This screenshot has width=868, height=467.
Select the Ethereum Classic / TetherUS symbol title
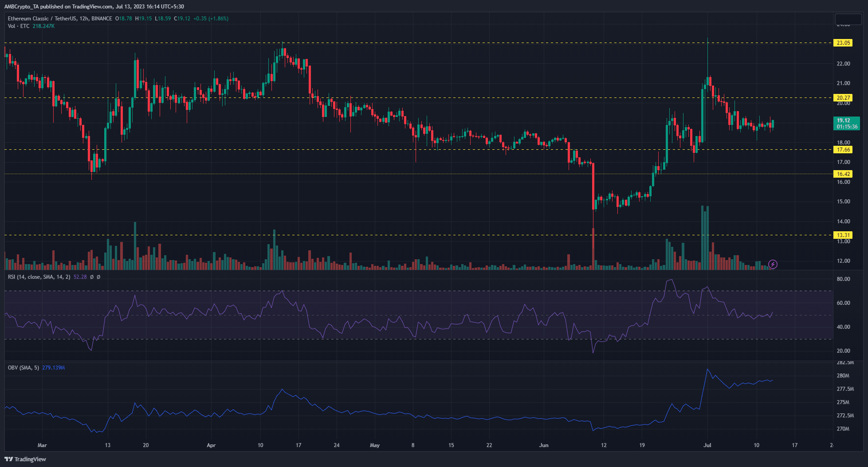click(x=42, y=19)
